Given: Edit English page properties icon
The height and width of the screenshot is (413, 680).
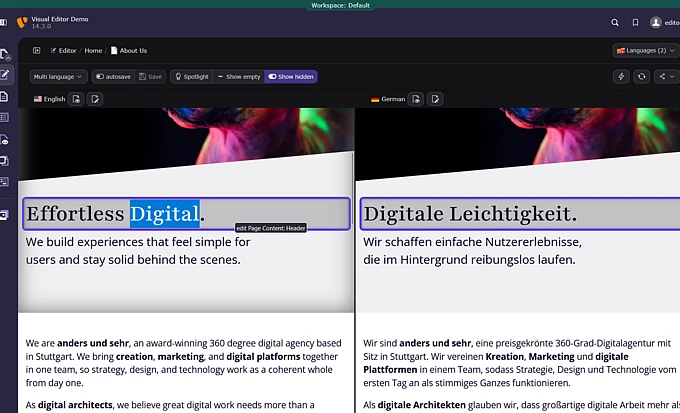Looking at the screenshot, I should point(95,99).
